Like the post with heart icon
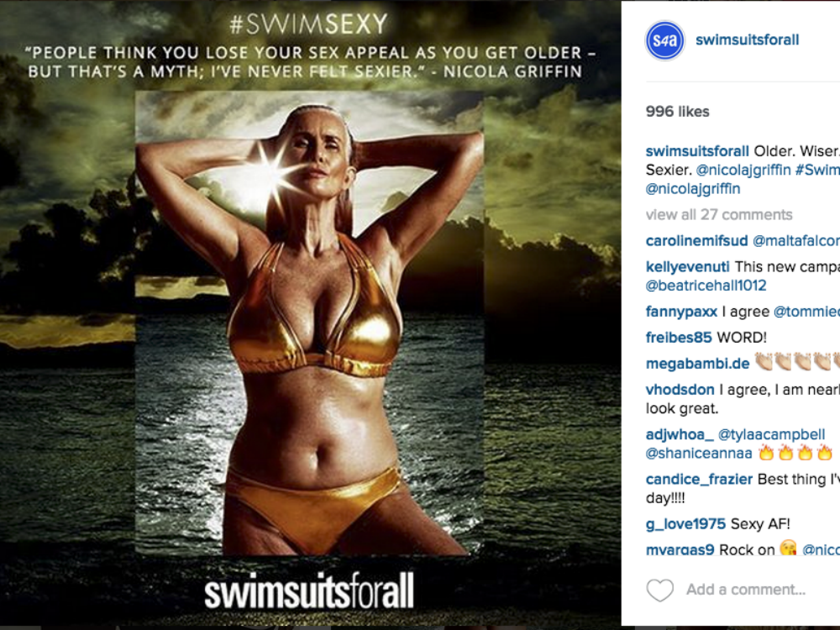The width and height of the screenshot is (840, 630). pyautogui.click(x=660, y=590)
